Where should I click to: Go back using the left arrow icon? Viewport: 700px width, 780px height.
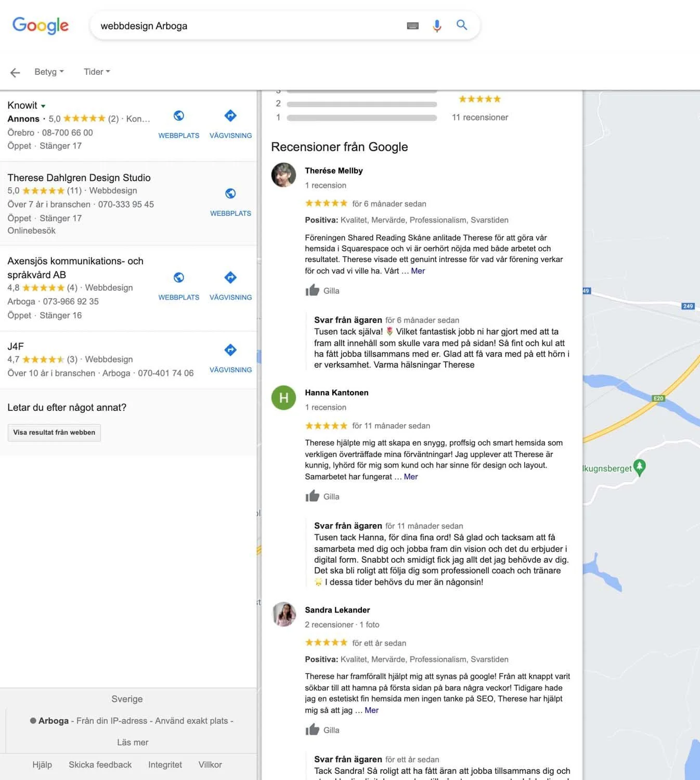coord(15,72)
